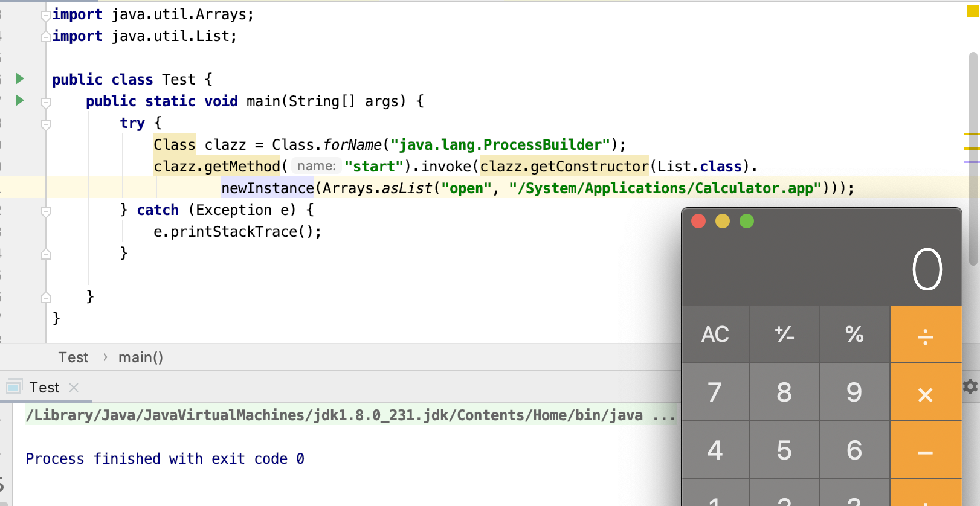This screenshot has height=506, width=980.
Task: Collapse the catch block fold marker
Action: 46,211
